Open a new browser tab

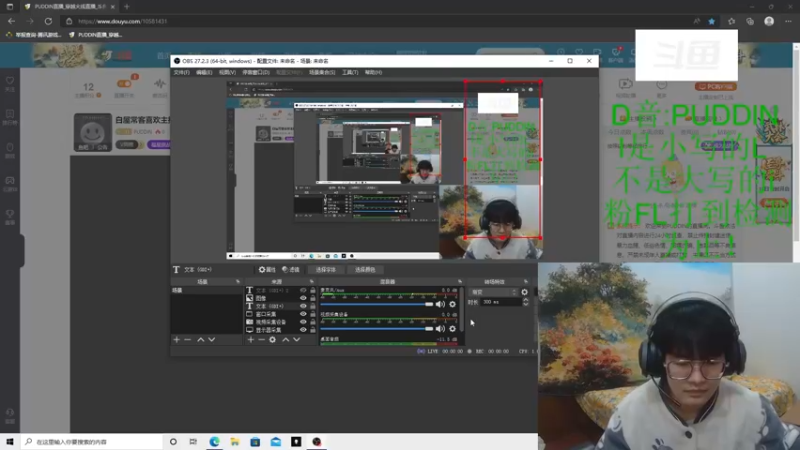(127, 7)
